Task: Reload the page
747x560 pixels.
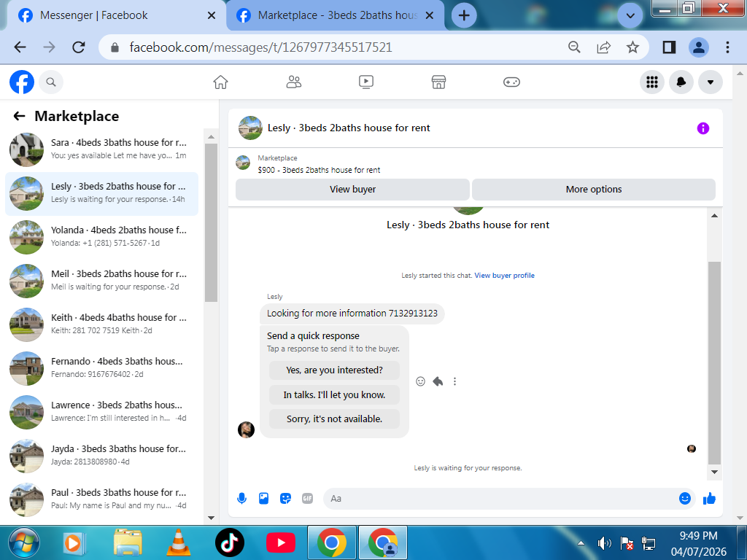Action: tap(79, 47)
